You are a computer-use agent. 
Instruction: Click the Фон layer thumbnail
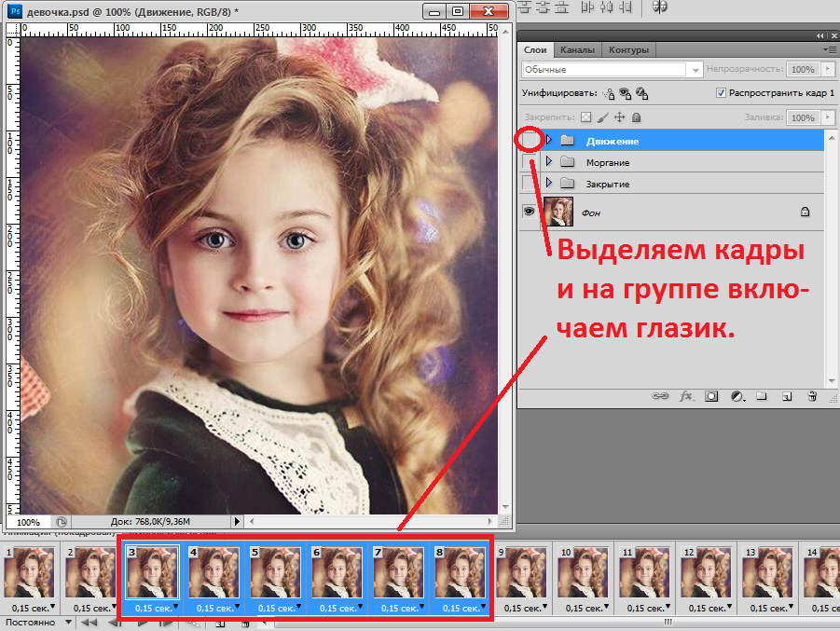pos(558,212)
